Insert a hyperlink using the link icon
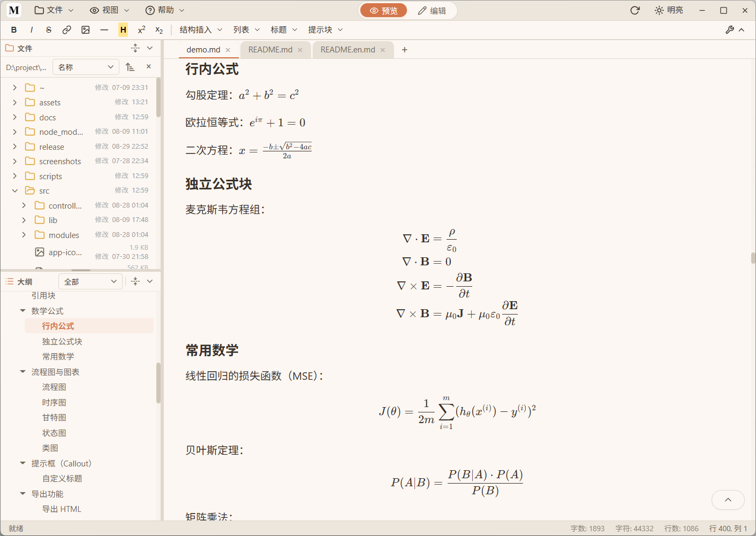This screenshot has height=536, width=756. click(x=67, y=30)
